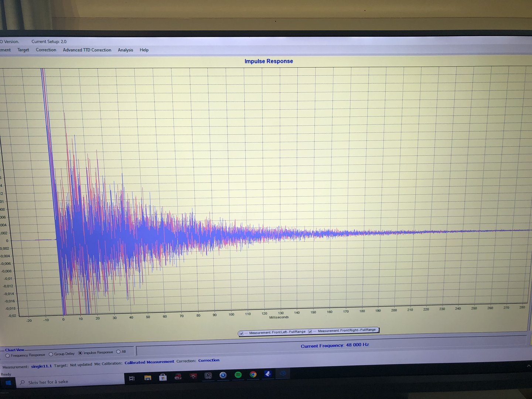Image resolution: width=532 pixels, height=399 pixels.
Task: Open the dark blue app at taskbar end
Action: 283,373
